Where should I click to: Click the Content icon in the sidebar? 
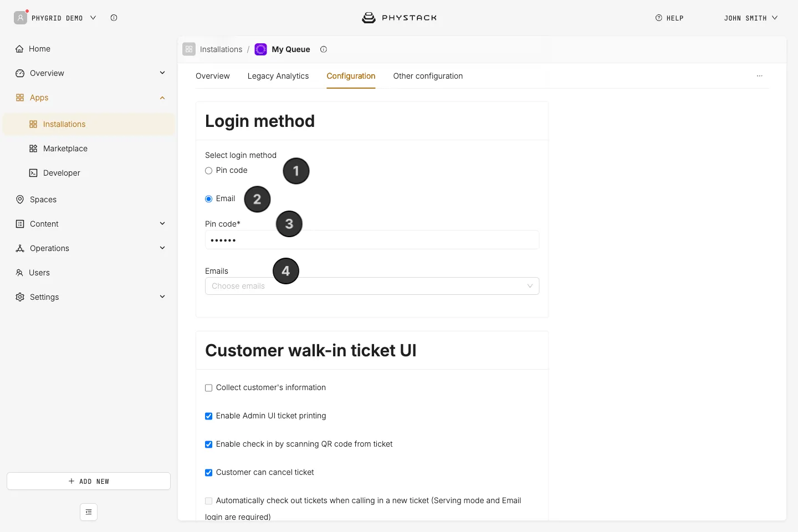click(20, 224)
